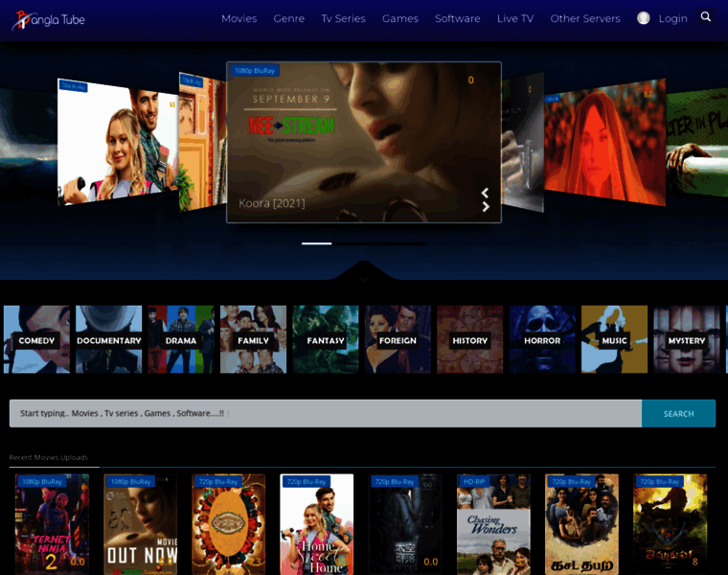This screenshot has height=575, width=728.
Task: Open the Drama genre tile
Action: pyautogui.click(x=181, y=339)
